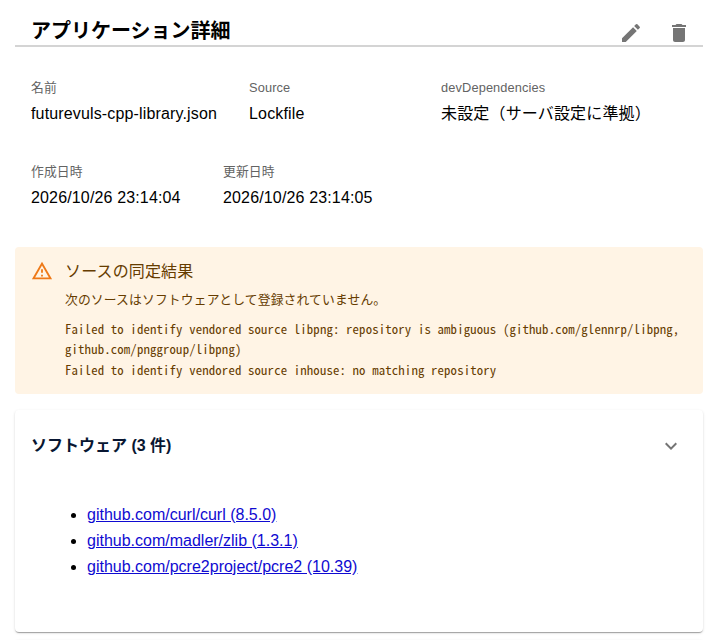This screenshot has height=640, width=719.
Task: Click the devDependencies value 未設定（サーバ設定に準拠）
Action: click(541, 113)
